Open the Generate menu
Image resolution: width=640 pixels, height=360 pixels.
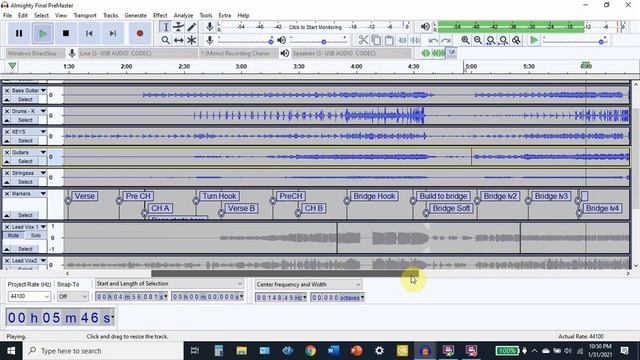[136, 16]
